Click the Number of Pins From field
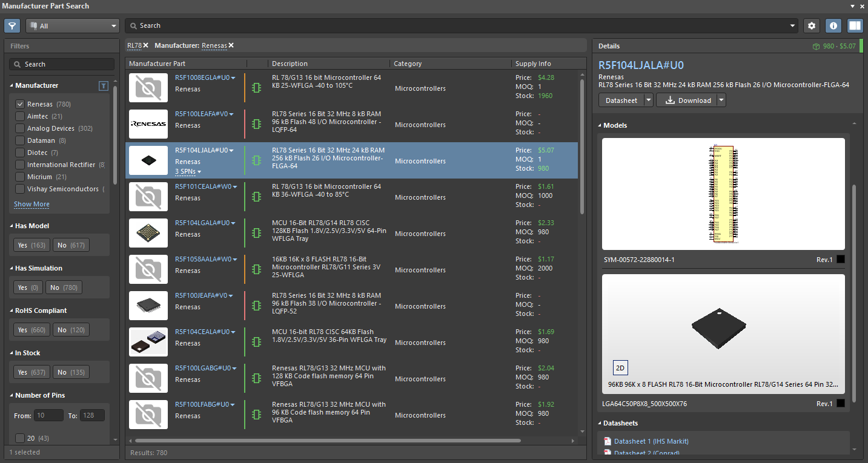Screen dimensions: 868x463 49,416
